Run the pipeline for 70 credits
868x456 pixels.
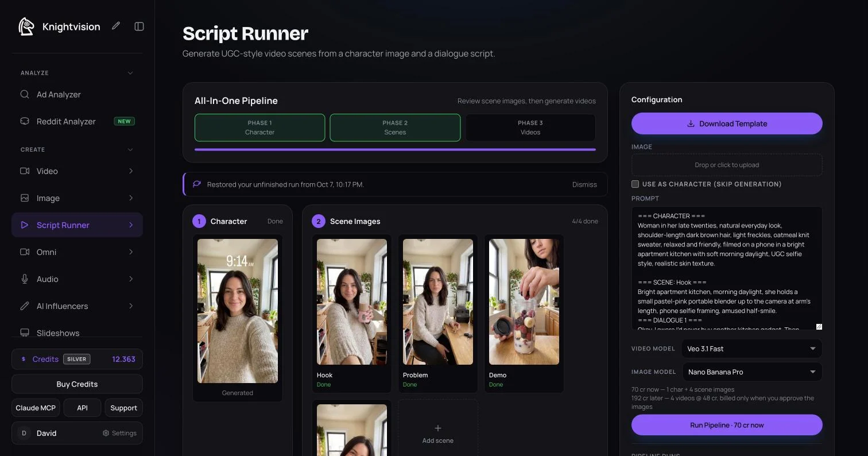pos(727,425)
